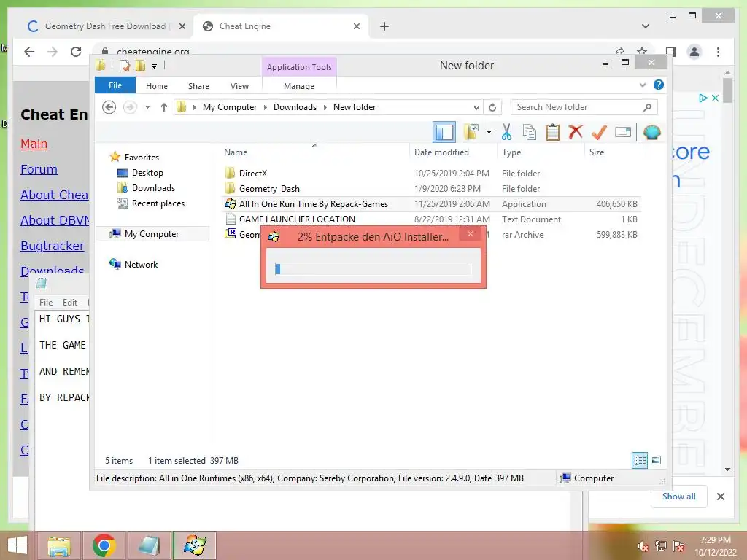Sort by Date modified column header

tap(441, 152)
